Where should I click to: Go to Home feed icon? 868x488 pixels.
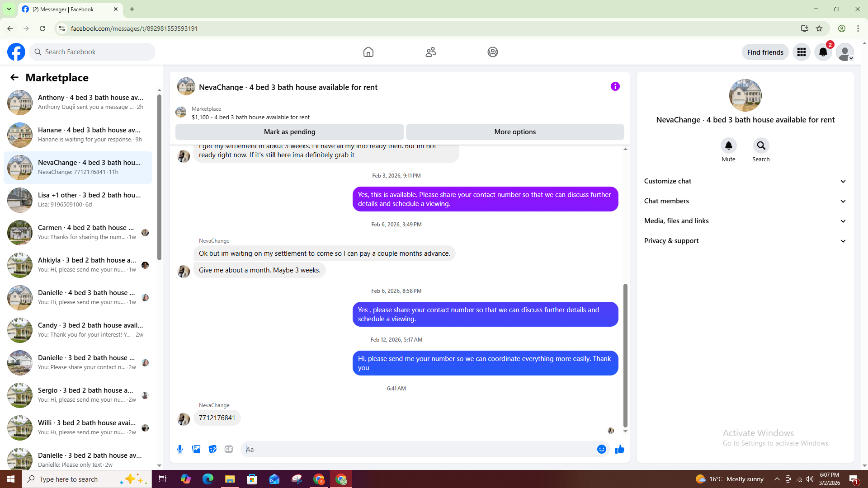(368, 52)
